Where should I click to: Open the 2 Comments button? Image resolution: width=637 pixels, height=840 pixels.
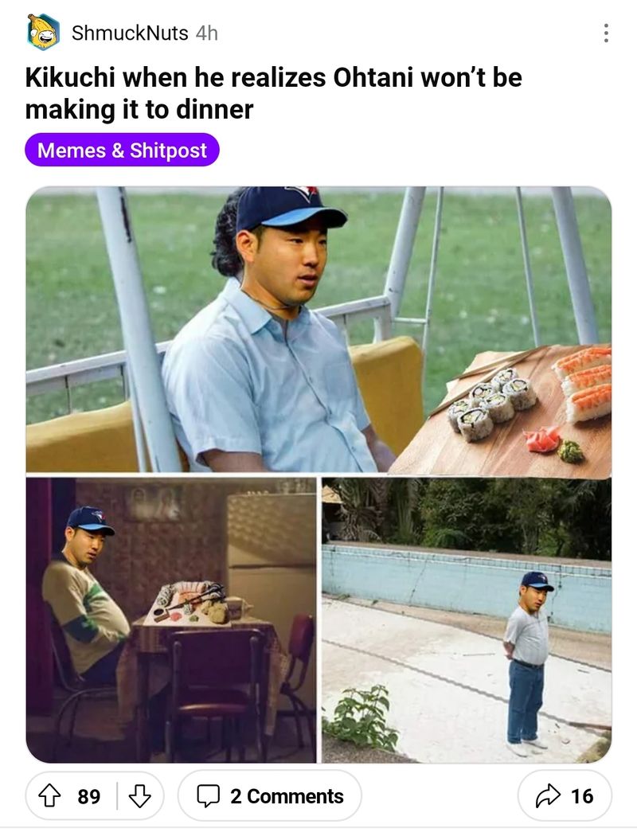point(269,795)
